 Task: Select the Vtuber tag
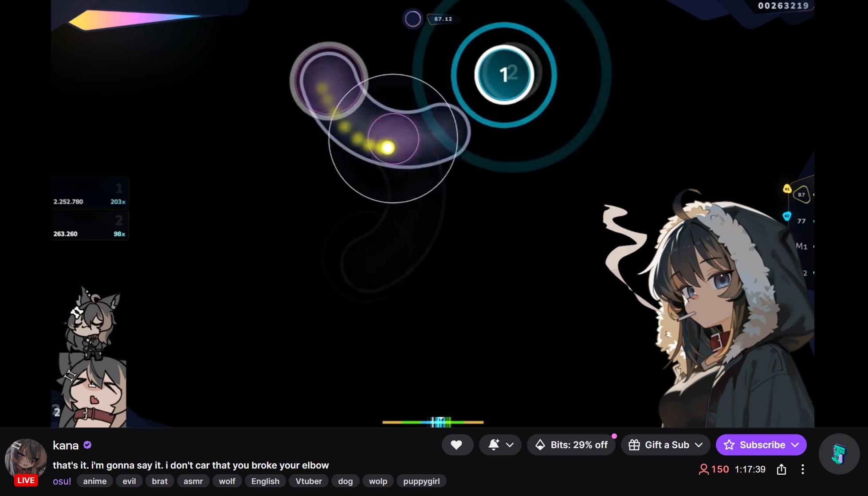coord(309,481)
